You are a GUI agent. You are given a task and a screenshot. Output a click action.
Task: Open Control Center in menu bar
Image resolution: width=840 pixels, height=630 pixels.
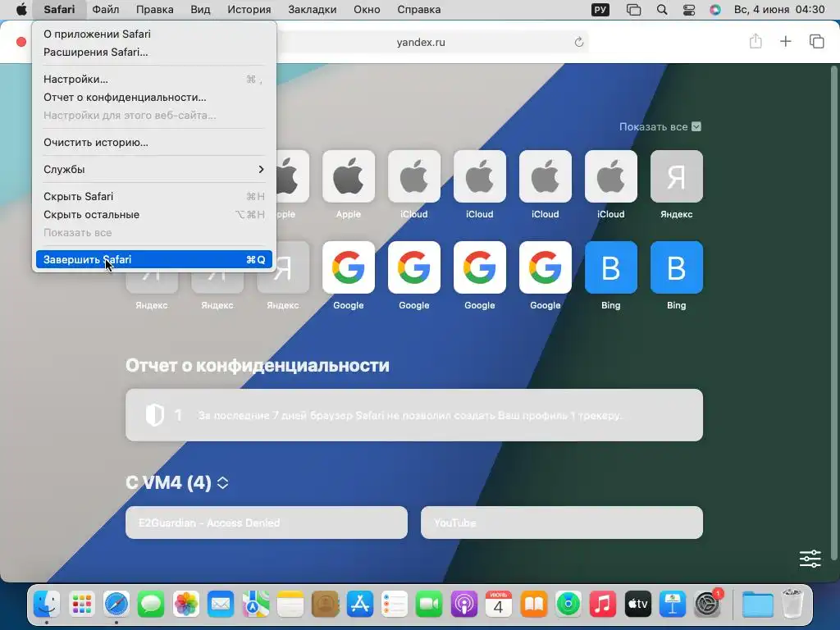pyautogui.click(x=689, y=10)
